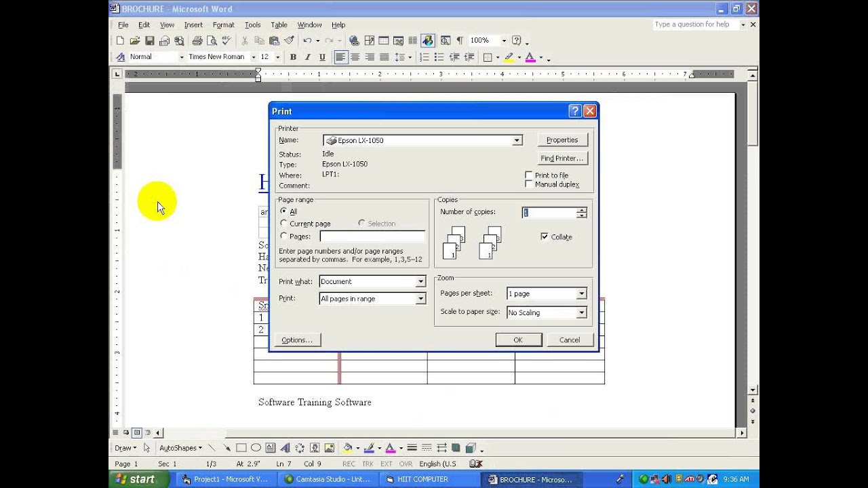Viewport: 868px width, 488px height.
Task: Open the Draw menu in Drawing toolbar
Action: 125,448
